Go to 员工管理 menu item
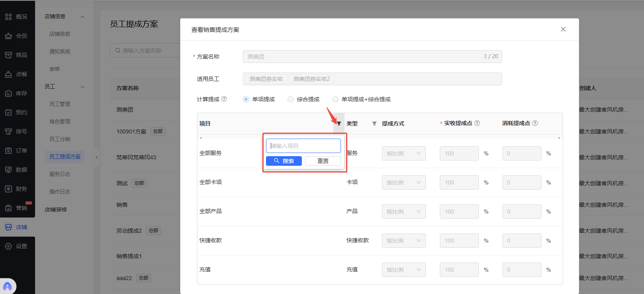This screenshot has width=644, height=294. (60, 104)
